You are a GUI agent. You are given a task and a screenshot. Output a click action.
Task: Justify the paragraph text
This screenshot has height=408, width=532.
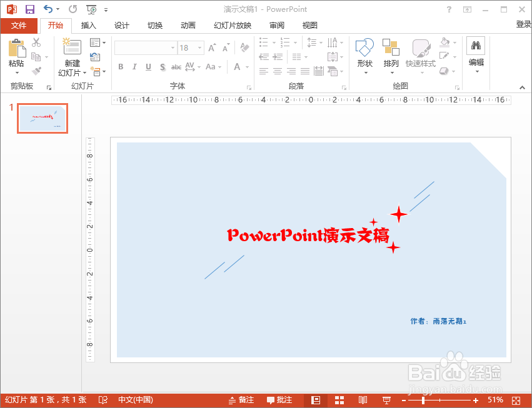(305, 71)
